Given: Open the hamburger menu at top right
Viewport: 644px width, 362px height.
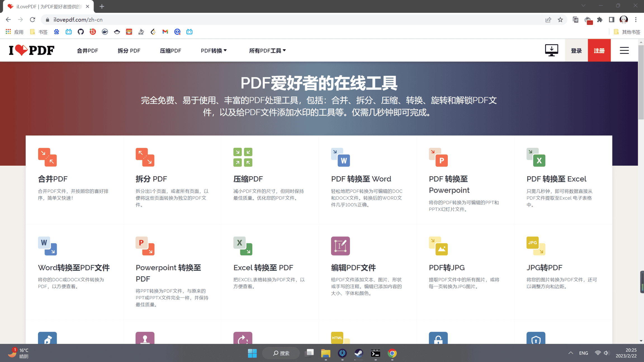Looking at the screenshot, I should coord(624,51).
